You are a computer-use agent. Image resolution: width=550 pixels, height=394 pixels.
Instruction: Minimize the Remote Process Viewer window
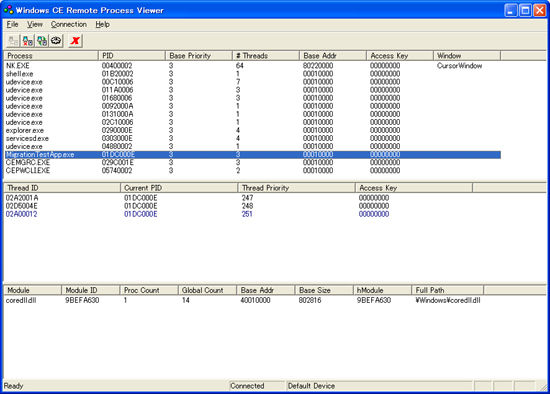click(510, 10)
